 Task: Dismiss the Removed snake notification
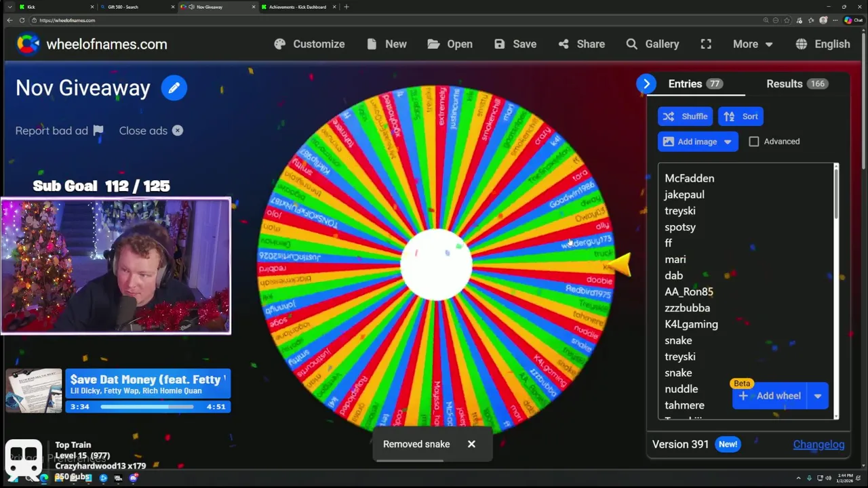pos(471,445)
